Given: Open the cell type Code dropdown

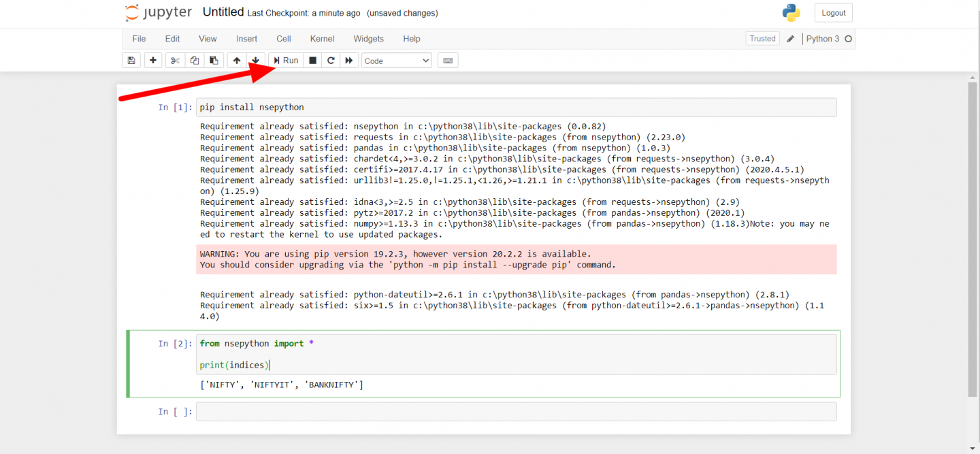Looking at the screenshot, I should click(x=396, y=60).
